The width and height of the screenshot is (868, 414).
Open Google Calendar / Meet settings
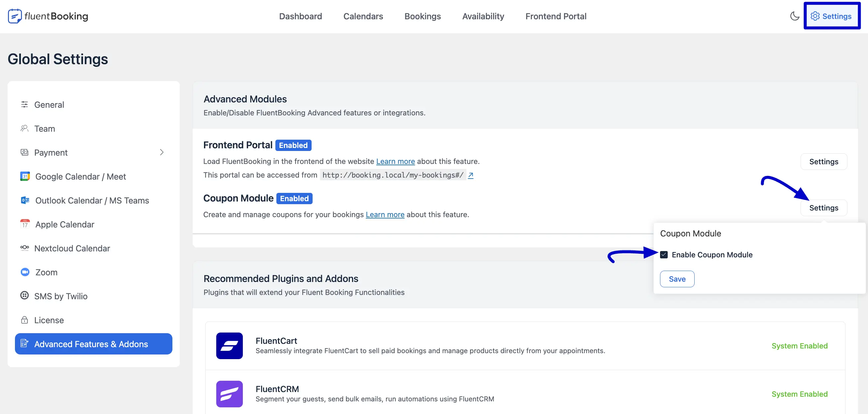94,177
